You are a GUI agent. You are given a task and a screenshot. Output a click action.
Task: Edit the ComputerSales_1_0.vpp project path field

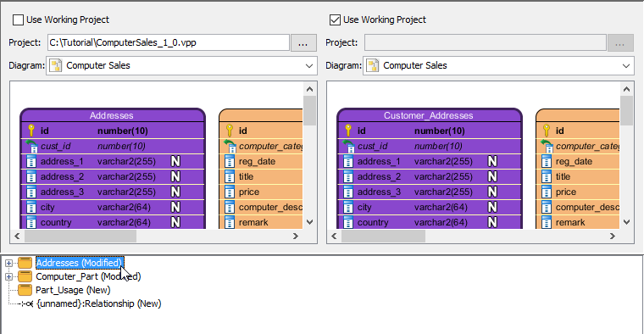point(169,42)
